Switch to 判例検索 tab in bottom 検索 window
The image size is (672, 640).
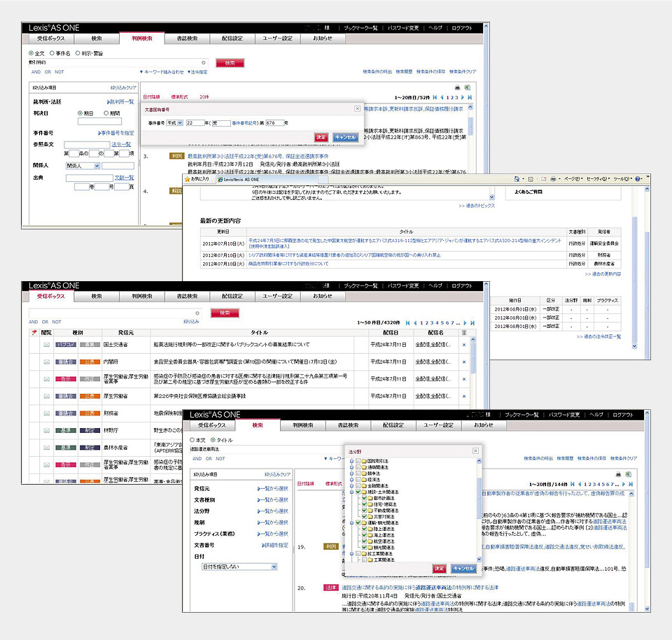click(x=303, y=425)
